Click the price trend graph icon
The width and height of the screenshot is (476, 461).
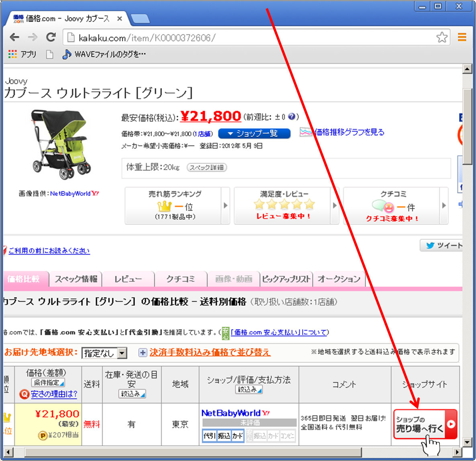click(x=305, y=132)
